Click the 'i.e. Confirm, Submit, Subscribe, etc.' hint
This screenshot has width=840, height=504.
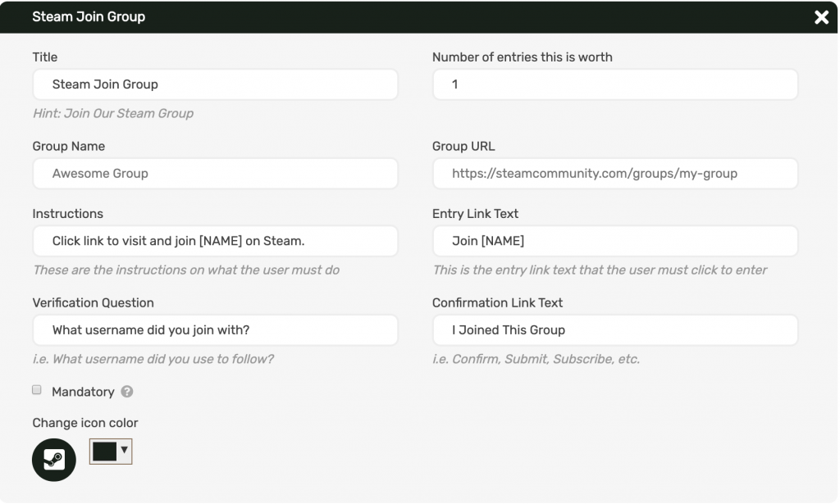536,359
